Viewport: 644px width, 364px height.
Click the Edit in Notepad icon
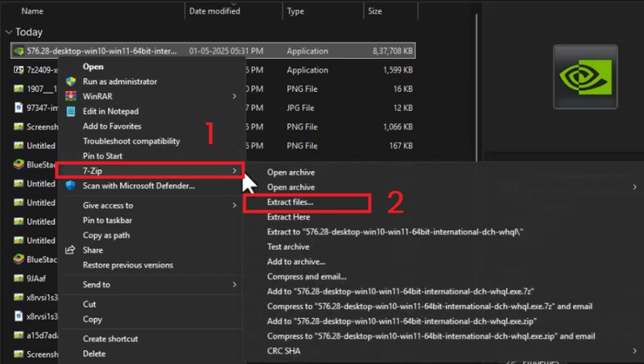71,111
